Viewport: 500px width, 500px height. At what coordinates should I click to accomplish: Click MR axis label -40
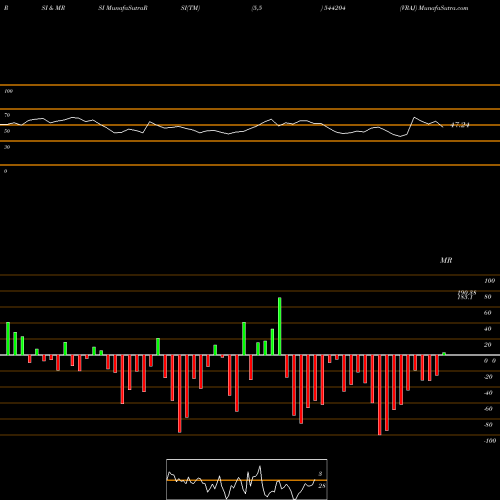[488, 393]
